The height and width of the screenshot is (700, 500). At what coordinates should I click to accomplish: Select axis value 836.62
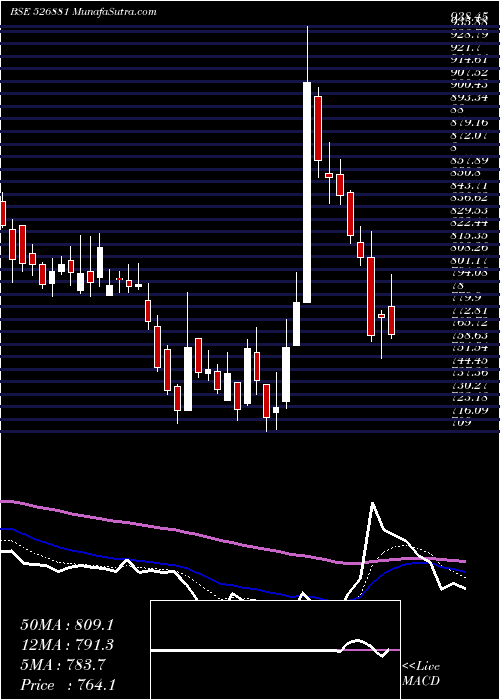[x=469, y=197]
